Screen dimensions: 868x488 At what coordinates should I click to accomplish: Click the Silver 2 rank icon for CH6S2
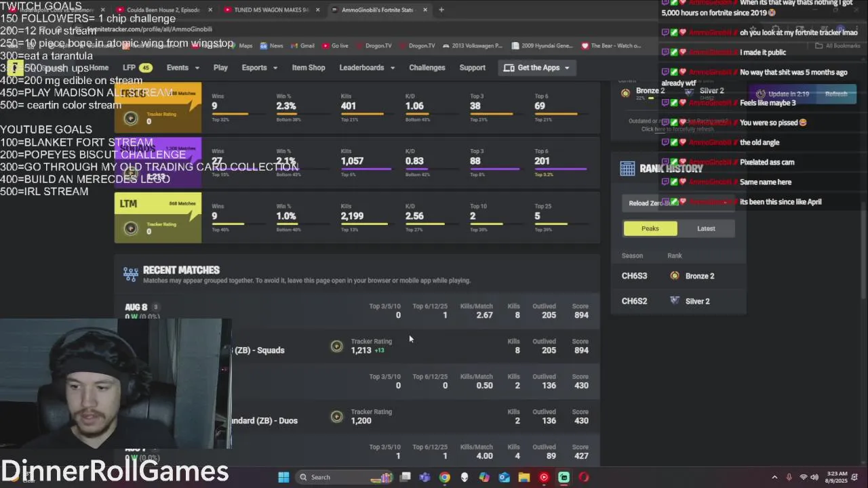pyautogui.click(x=675, y=301)
